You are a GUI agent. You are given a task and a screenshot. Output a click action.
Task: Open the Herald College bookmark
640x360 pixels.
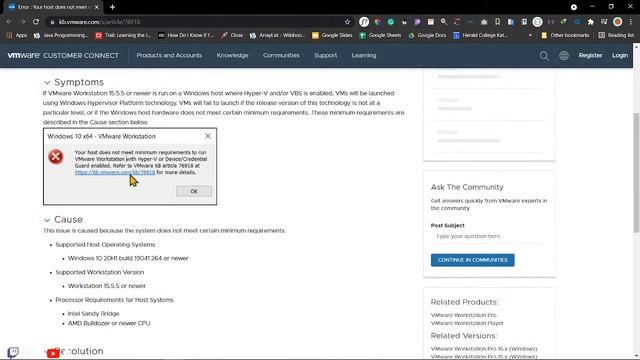click(480, 36)
